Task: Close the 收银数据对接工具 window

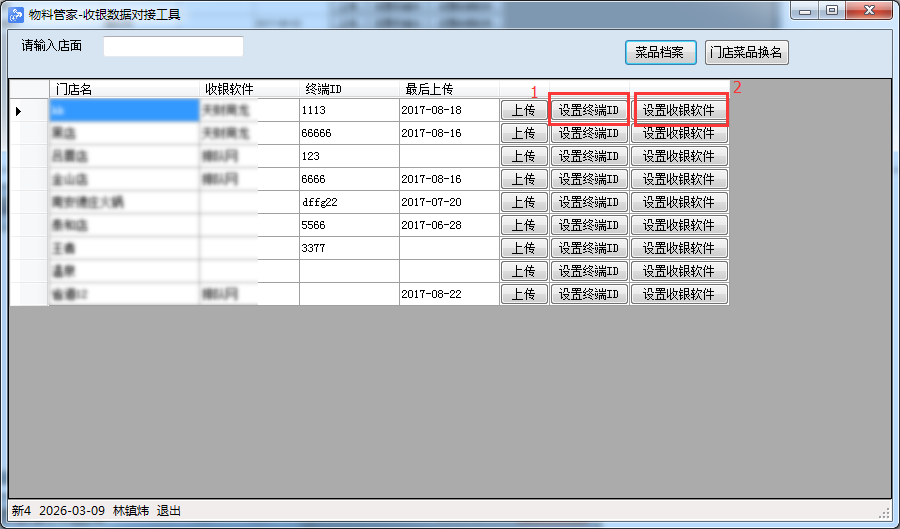Action: point(866,10)
